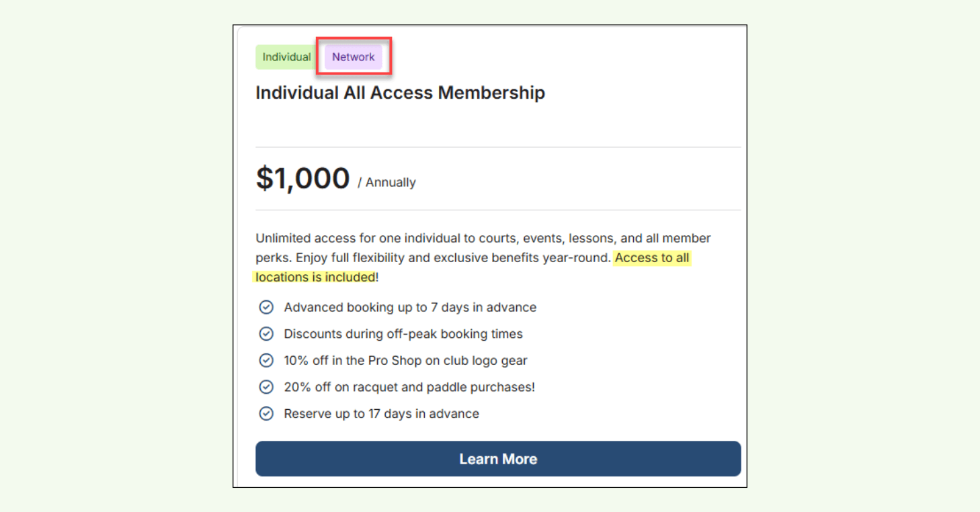This screenshot has width=980, height=512.
Task: Click checkmark icon next to off-peak discounts
Action: pyautogui.click(x=266, y=334)
